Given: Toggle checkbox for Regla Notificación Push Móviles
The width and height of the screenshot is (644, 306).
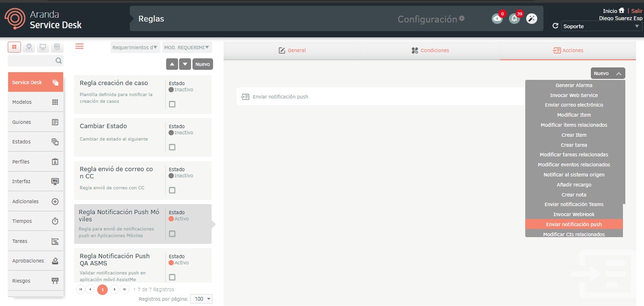Looking at the screenshot, I should pyautogui.click(x=172, y=234).
